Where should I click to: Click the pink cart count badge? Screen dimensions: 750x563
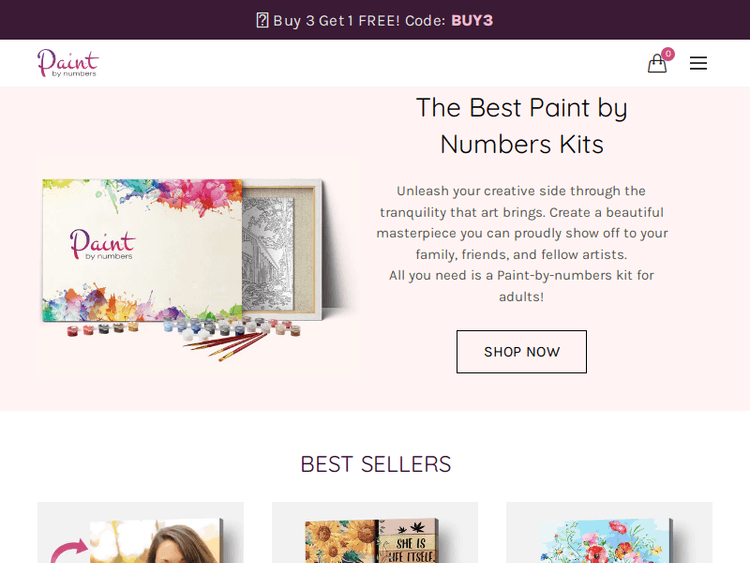(668, 54)
